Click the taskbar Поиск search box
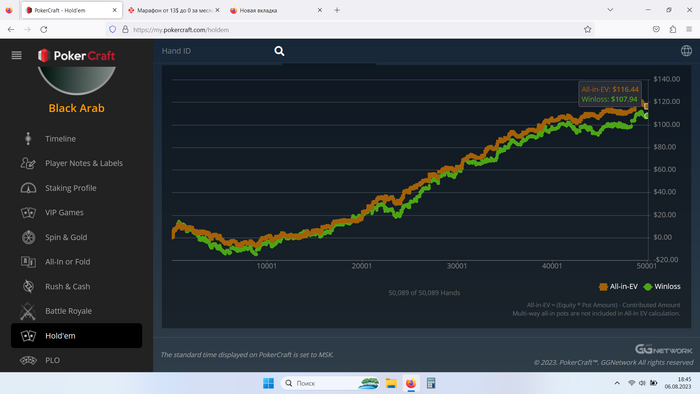The image size is (700, 394). (x=330, y=383)
